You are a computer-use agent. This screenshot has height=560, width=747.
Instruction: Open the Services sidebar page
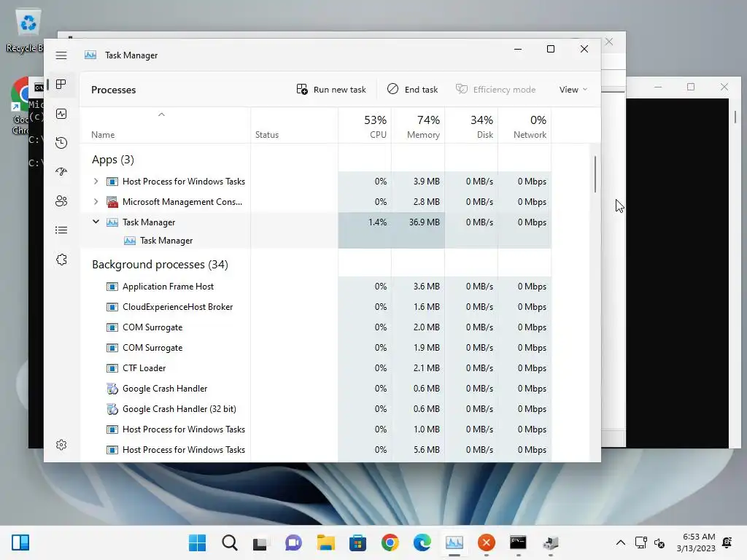coord(61,260)
